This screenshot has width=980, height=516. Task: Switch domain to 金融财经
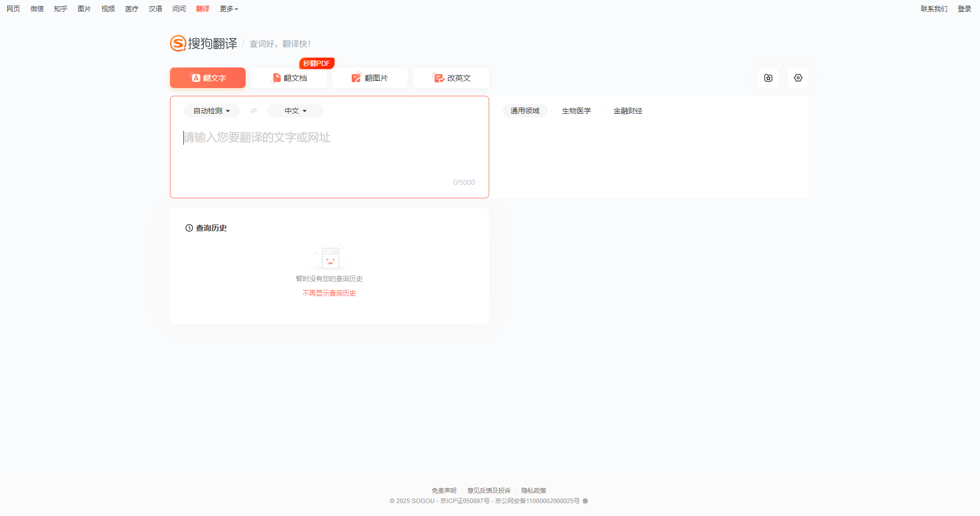(x=627, y=110)
